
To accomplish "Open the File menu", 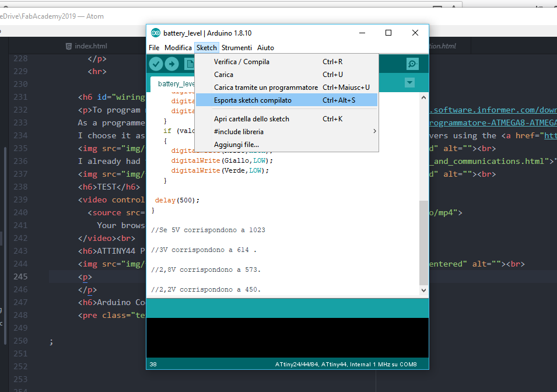I will (x=154, y=48).
